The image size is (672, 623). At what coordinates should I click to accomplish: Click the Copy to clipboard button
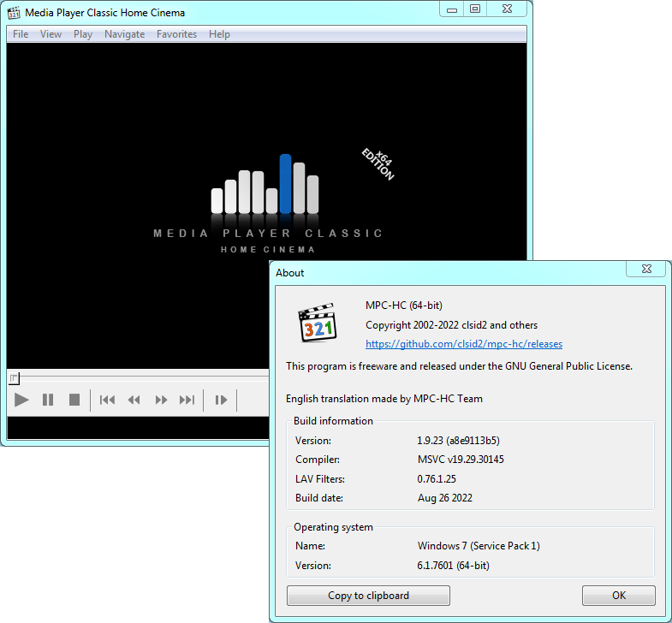click(369, 596)
